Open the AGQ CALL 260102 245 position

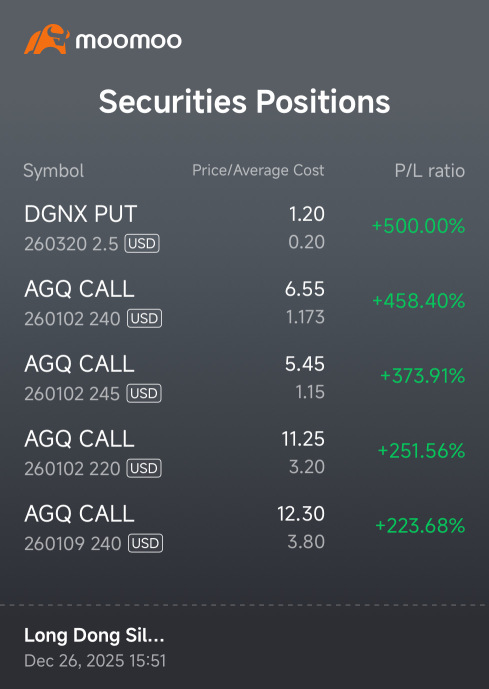244,377
